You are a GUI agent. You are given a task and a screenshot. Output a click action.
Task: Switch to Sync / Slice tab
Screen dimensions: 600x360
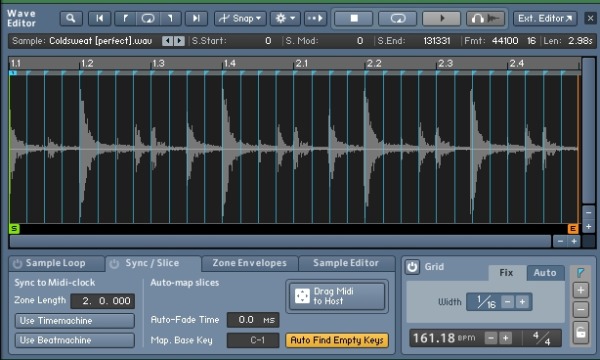[x=152, y=263]
